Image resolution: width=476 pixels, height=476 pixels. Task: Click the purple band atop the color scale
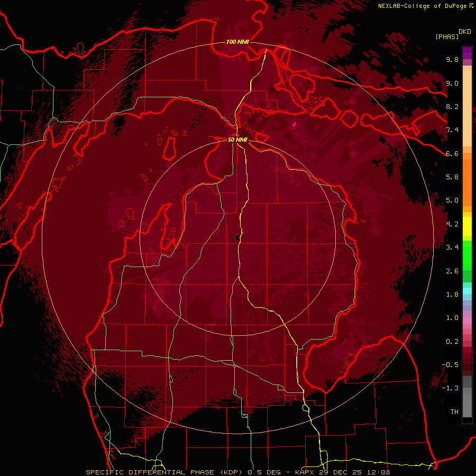tap(467, 53)
